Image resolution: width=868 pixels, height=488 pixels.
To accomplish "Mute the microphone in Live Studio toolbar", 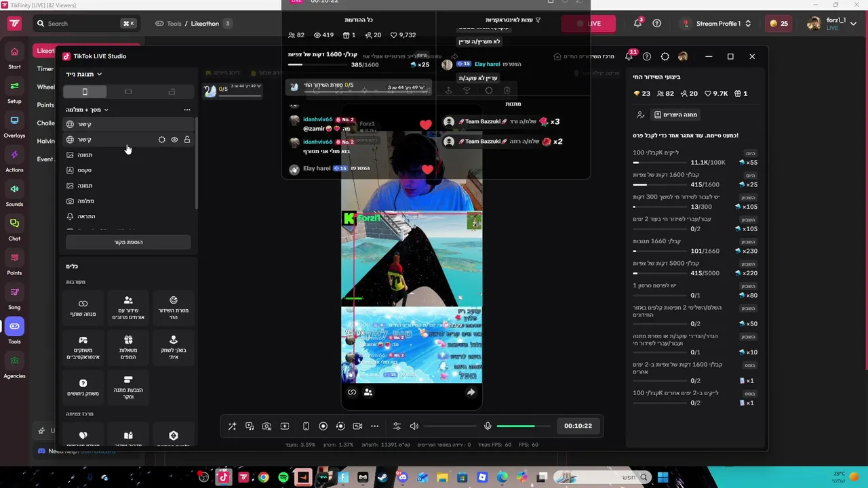I will point(487,426).
